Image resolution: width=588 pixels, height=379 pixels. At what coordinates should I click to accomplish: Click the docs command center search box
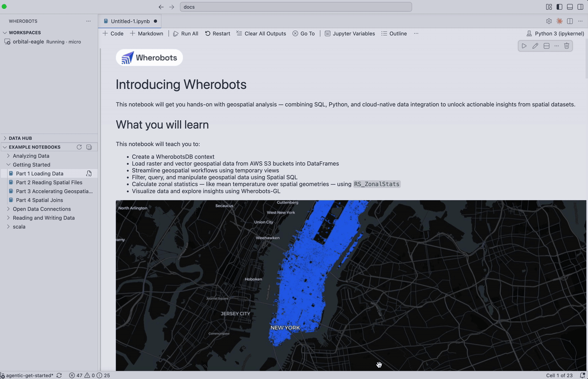[296, 7]
